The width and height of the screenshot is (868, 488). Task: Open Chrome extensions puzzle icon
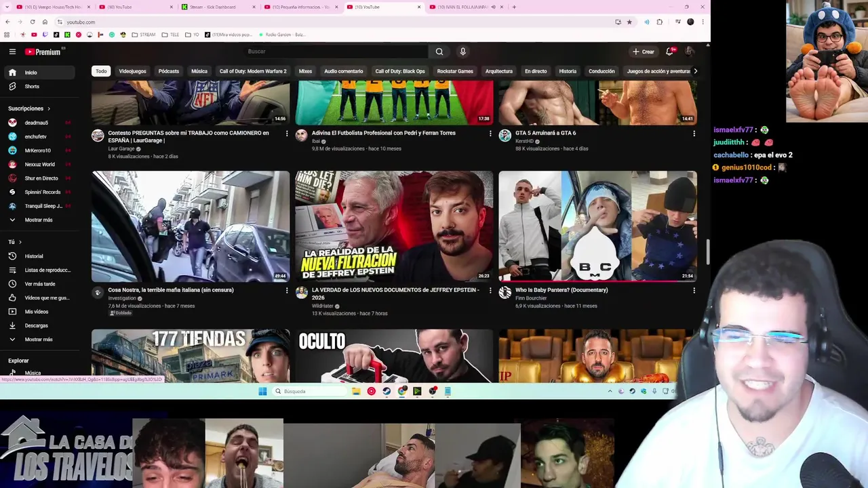pos(659,22)
